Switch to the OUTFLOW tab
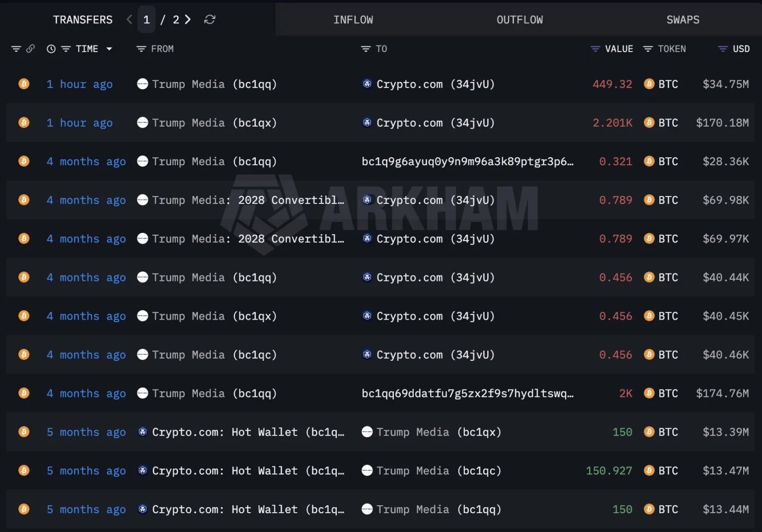The width and height of the screenshot is (762, 532). (519, 20)
